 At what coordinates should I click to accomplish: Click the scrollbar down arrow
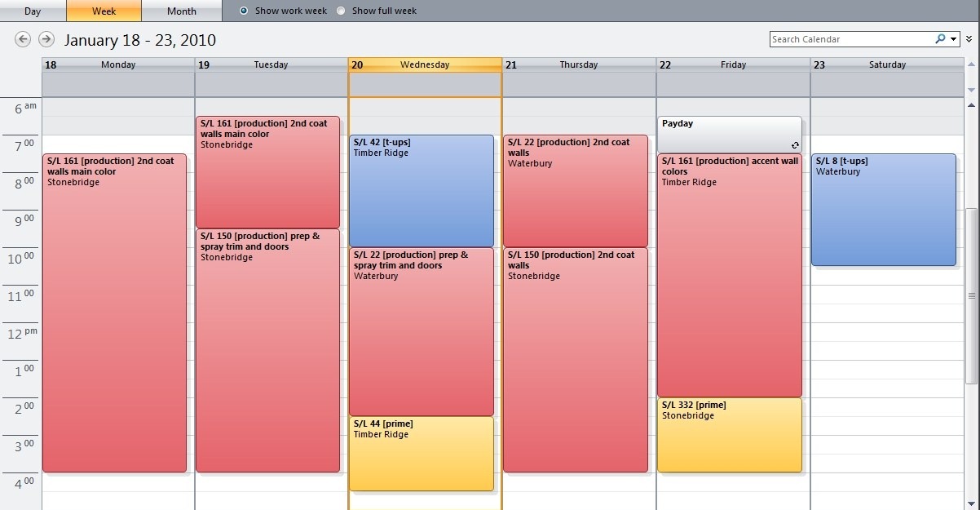click(x=970, y=503)
